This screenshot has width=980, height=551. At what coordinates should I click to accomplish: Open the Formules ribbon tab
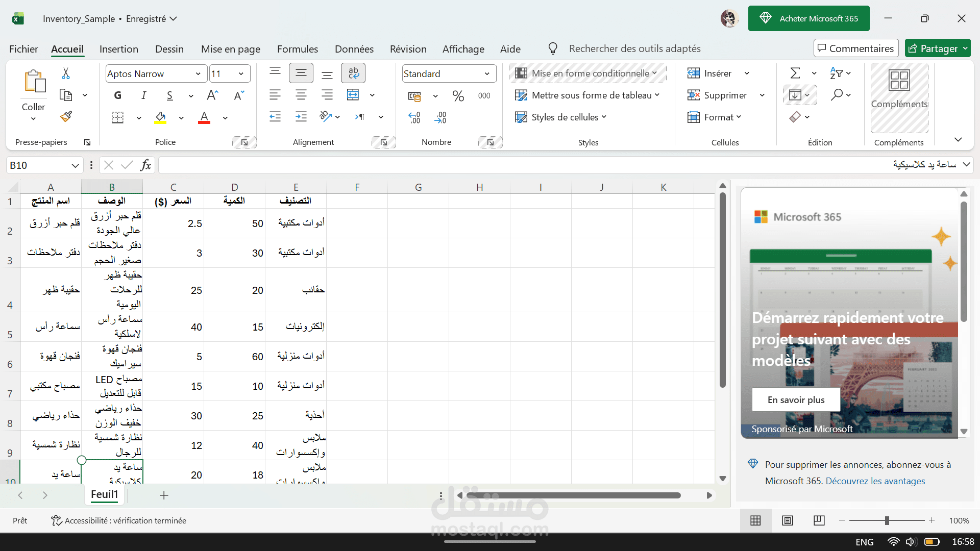point(297,49)
